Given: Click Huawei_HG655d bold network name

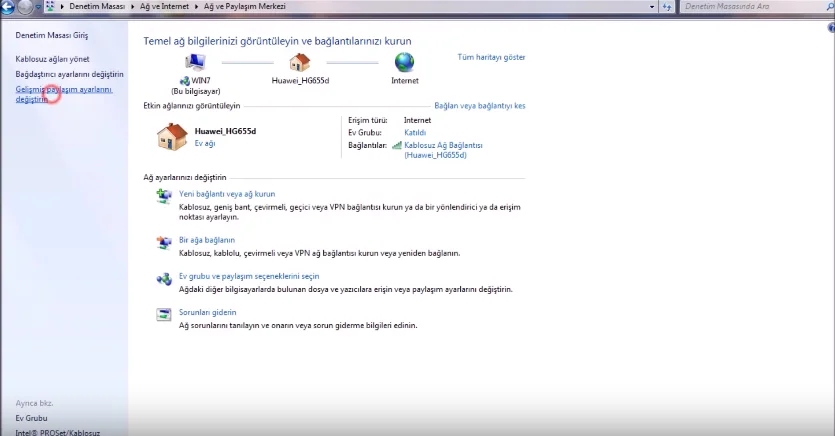Looking at the screenshot, I should tap(225, 131).
